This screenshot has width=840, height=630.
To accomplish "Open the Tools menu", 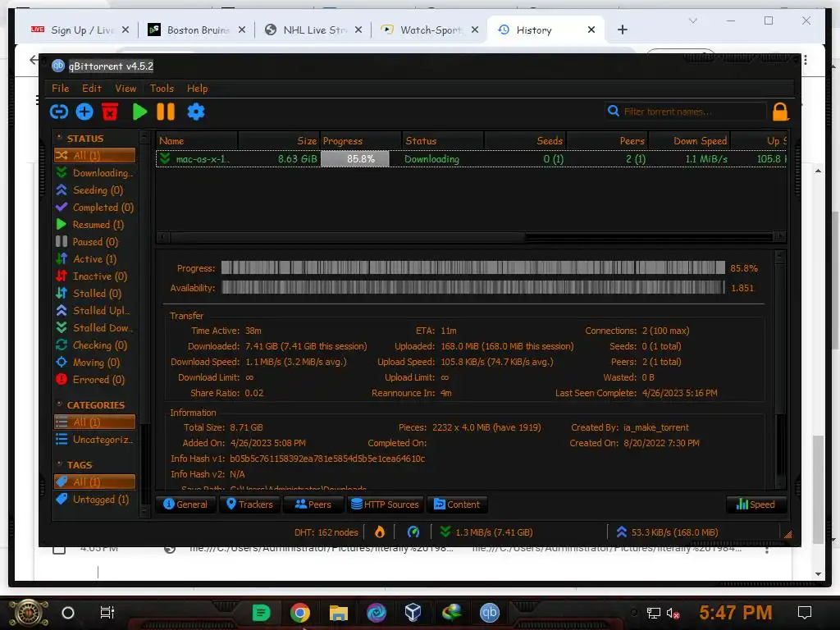I will click(162, 89).
